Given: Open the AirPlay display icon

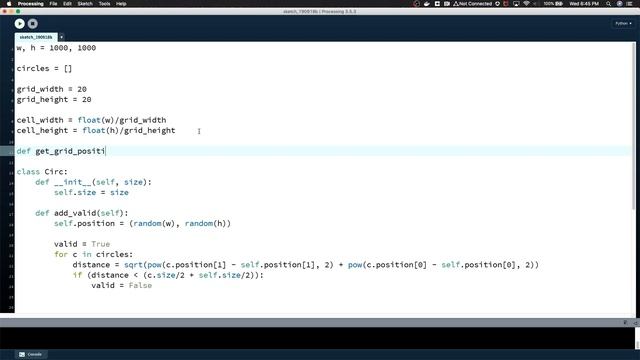Looking at the screenshot, I should click(516, 4).
